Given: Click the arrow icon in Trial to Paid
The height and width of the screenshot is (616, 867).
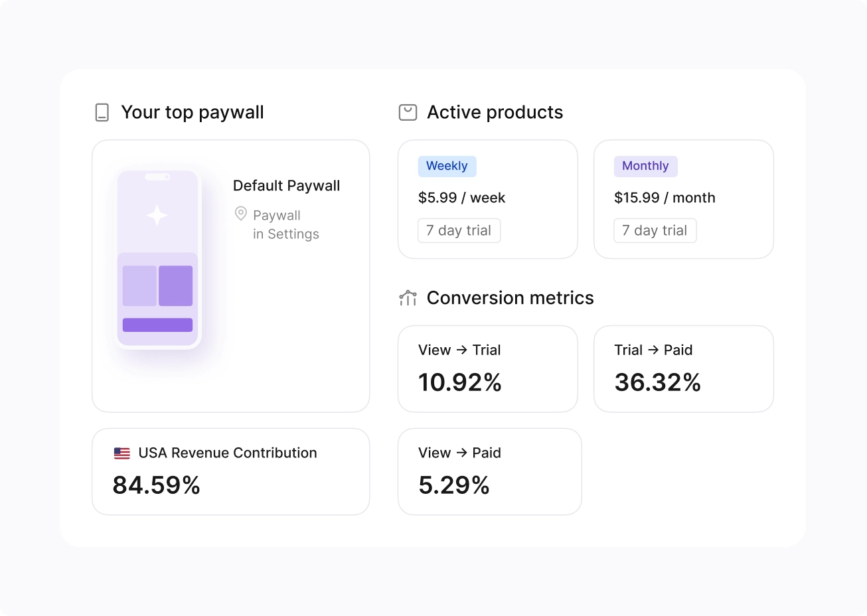Looking at the screenshot, I should coord(653,350).
